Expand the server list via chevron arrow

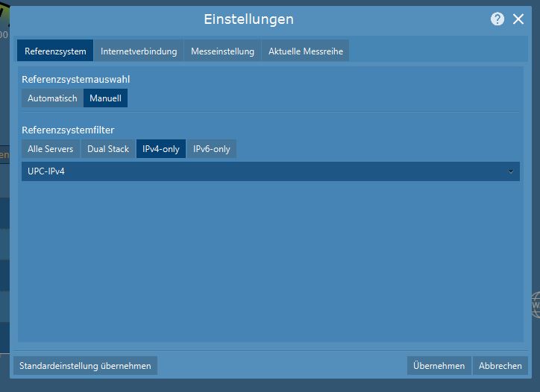click(x=511, y=171)
